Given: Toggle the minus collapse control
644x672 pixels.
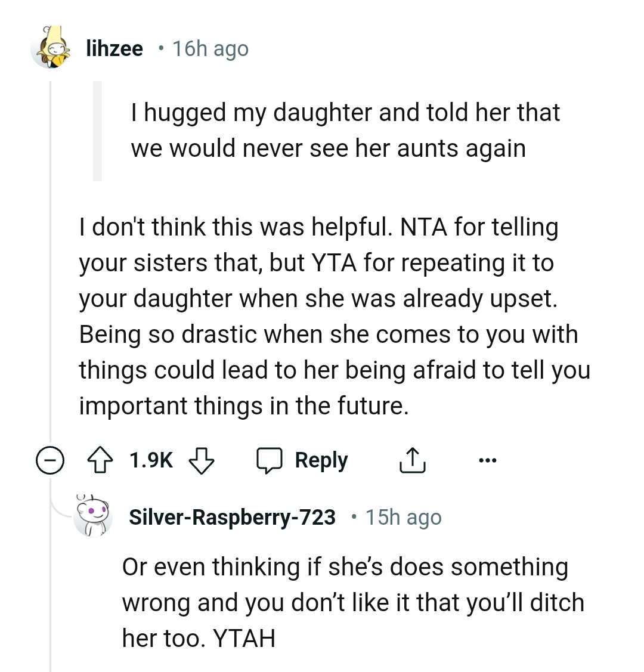Looking at the screenshot, I should click(50, 460).
